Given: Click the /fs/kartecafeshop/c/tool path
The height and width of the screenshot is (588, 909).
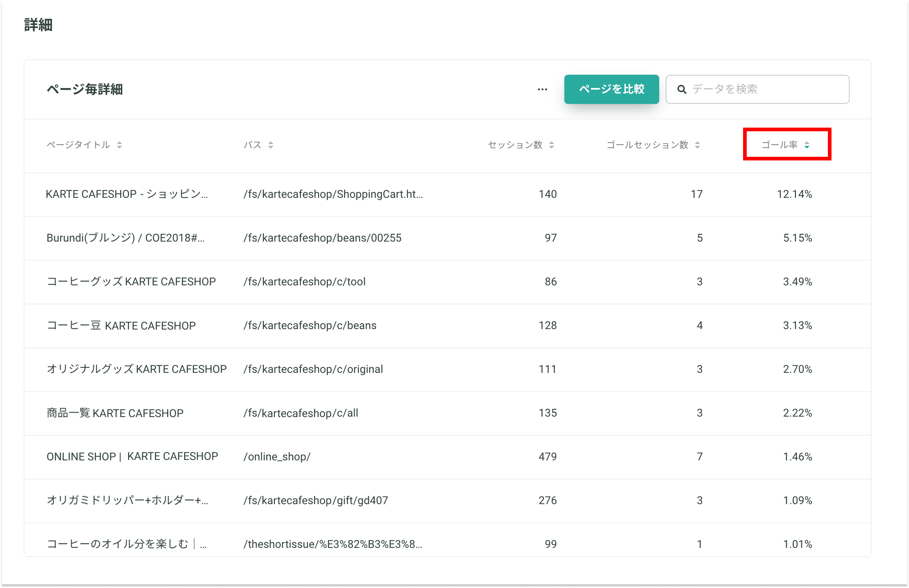Looking at the screenshot, I should 305,282.
